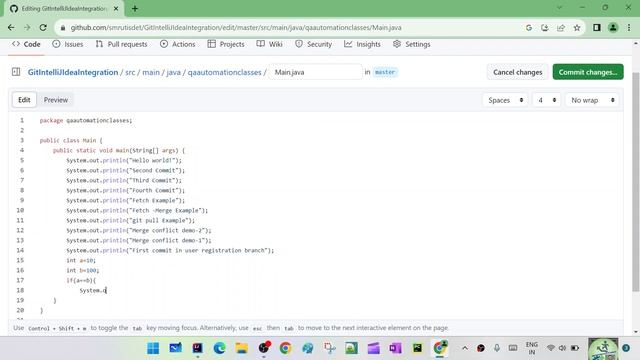Click the browser forward arrow
Image resolution: width=640 pixels, height=360 pixels.
[x=27, y=27]
